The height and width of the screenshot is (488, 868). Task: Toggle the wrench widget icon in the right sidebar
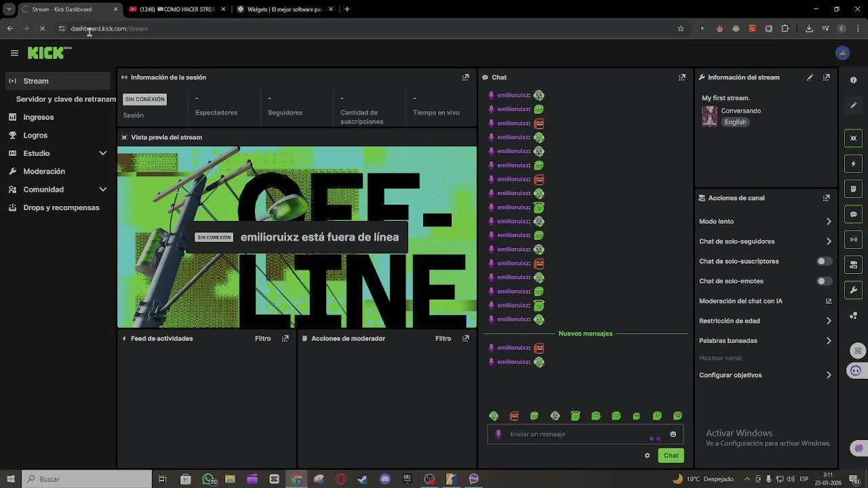(x=853, y=290)
